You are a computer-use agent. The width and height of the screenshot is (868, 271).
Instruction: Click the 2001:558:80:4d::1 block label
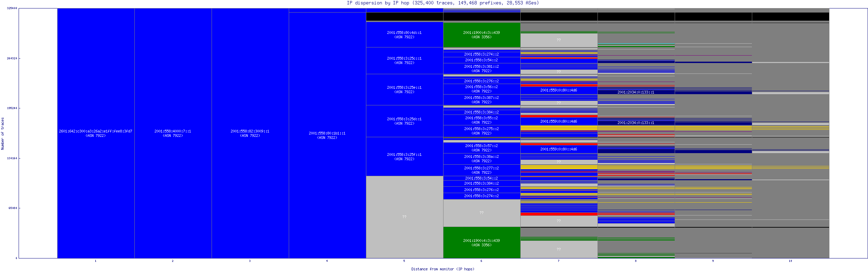tap(404, 35)
